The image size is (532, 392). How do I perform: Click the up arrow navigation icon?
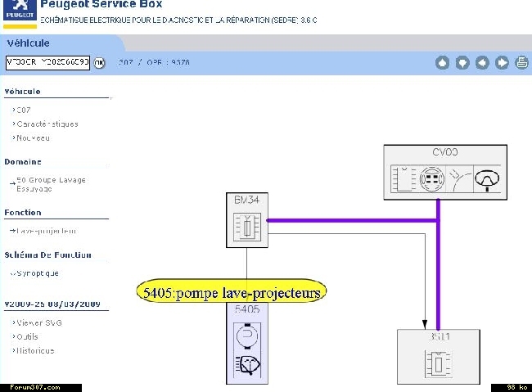443,63
